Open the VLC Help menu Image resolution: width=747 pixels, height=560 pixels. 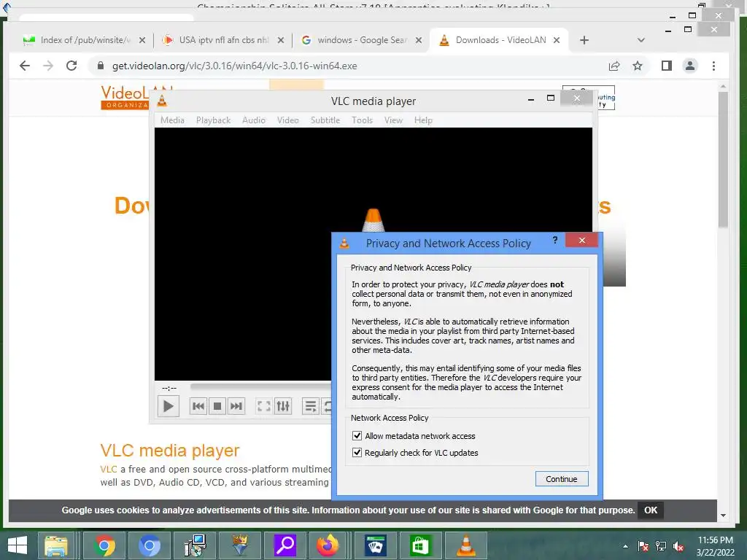423,120
